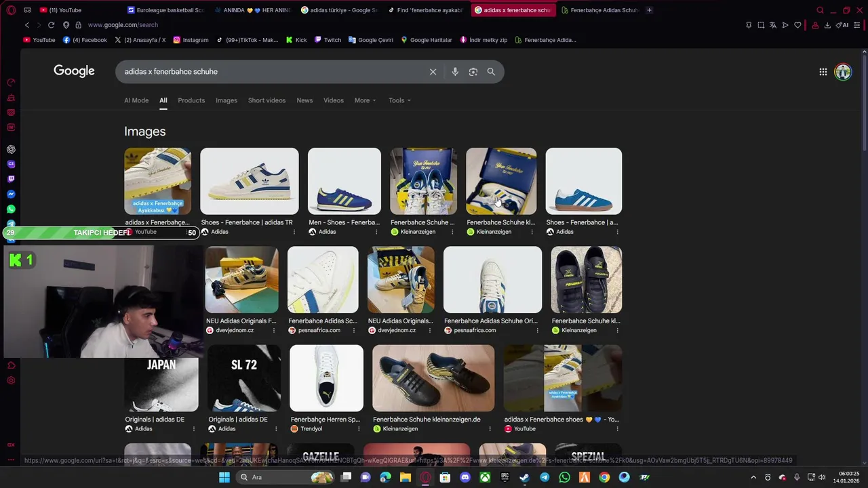Open the JAPAN Originals adidas DE thumbnail
The width and height of the screenshot is (868, 488).
161,378
